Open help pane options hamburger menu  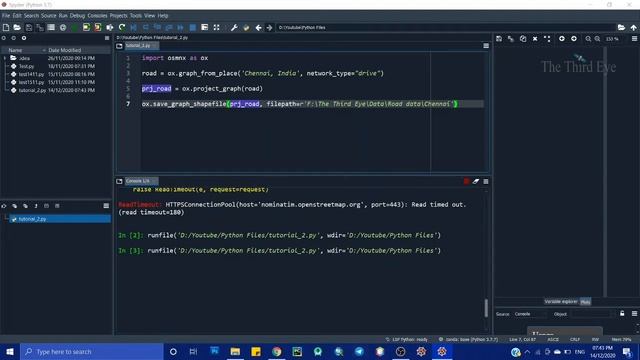pyautogui.click(x=634, y=313)
